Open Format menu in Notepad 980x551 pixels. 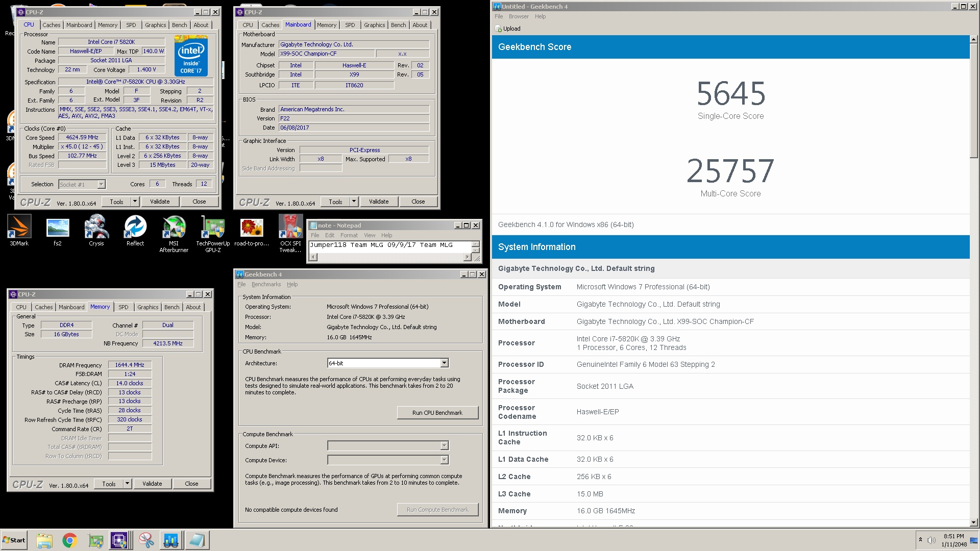349,236
